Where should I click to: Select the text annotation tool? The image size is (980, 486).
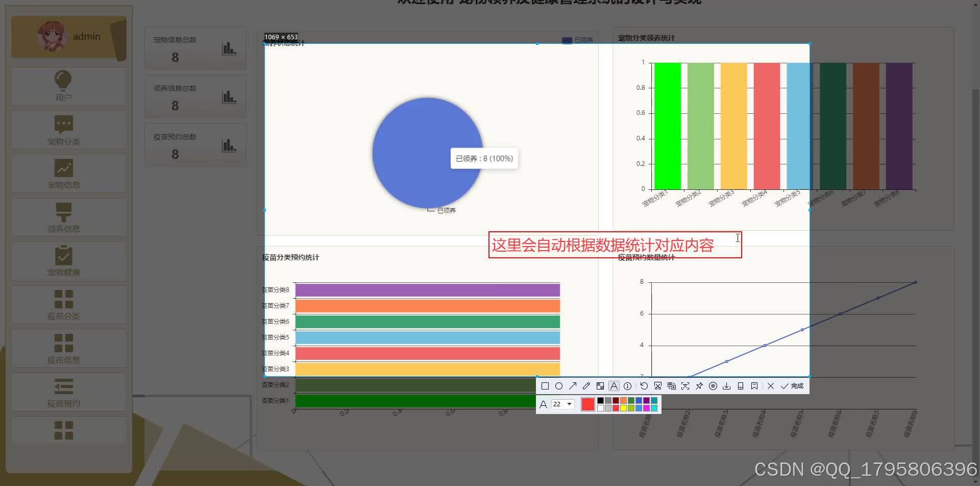click(614, 386)
